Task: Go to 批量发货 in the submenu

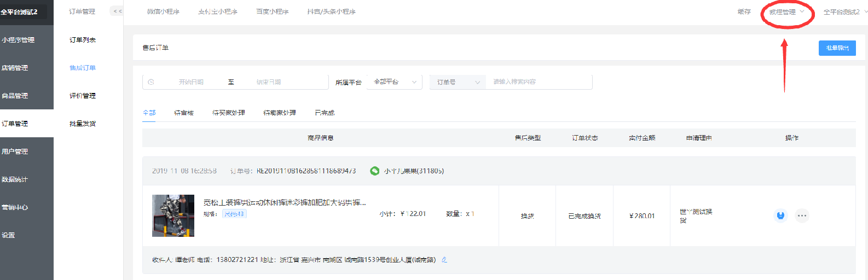Action: coord(83,124)
